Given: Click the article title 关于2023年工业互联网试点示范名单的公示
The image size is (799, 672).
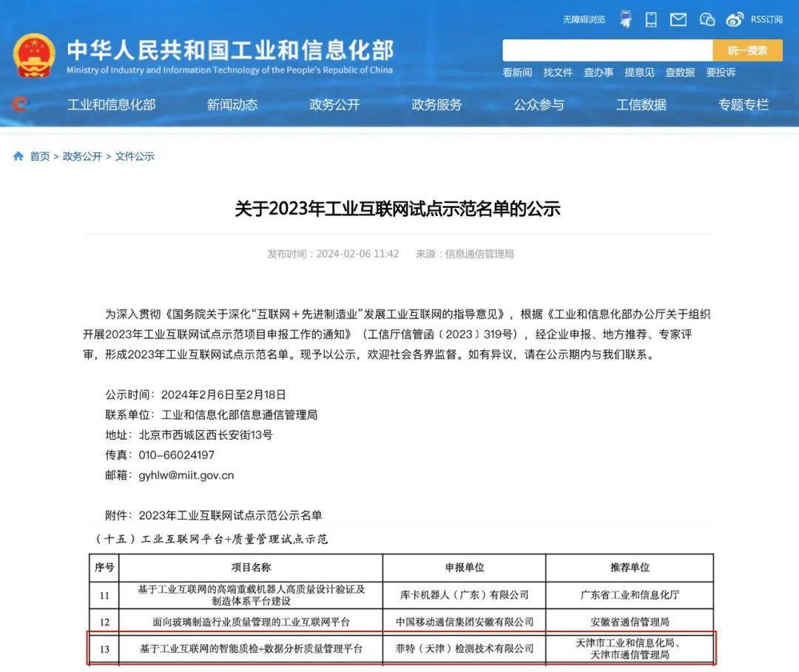Looking at the screenshot, I should point(397,209).
